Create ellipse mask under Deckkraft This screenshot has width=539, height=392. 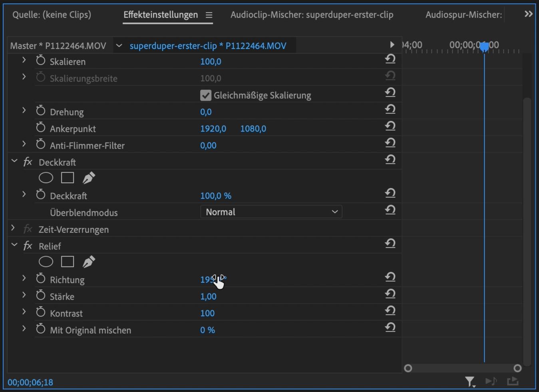click(46, 178)
